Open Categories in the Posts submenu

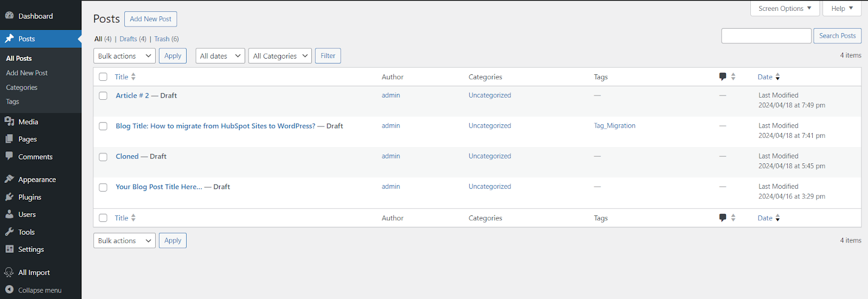[22, 87]
